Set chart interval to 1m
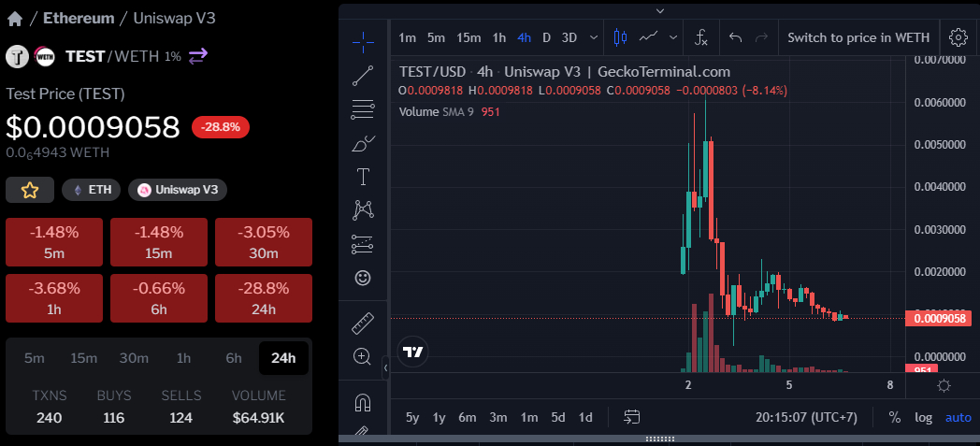 (x=408, y=37)
